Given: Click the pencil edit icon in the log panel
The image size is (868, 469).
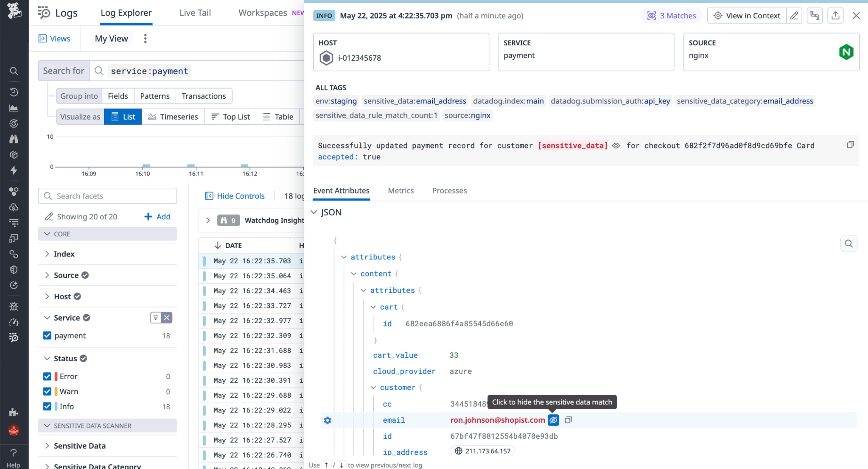Looking at the screenshot, I should pyautogui.click(x=794, y=15).
